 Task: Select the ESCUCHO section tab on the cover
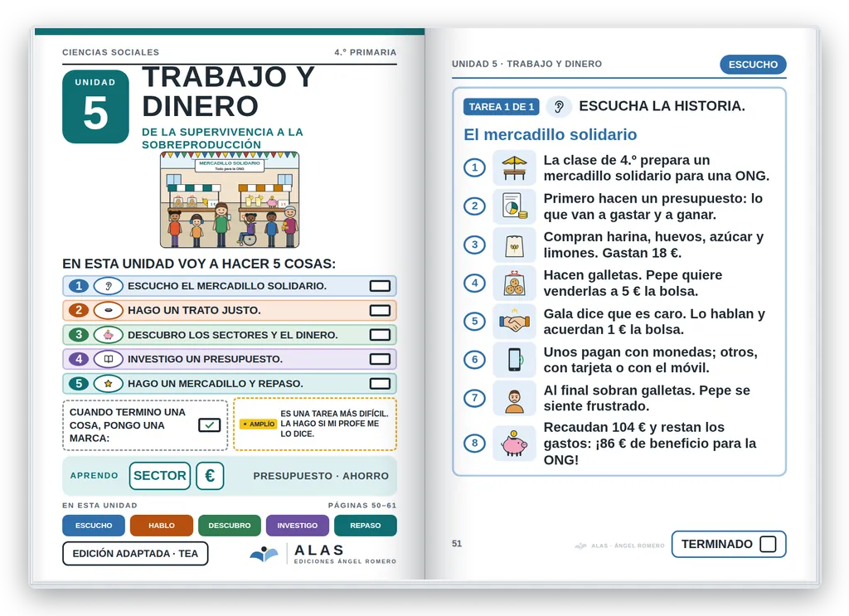click(x=94, y=526)
